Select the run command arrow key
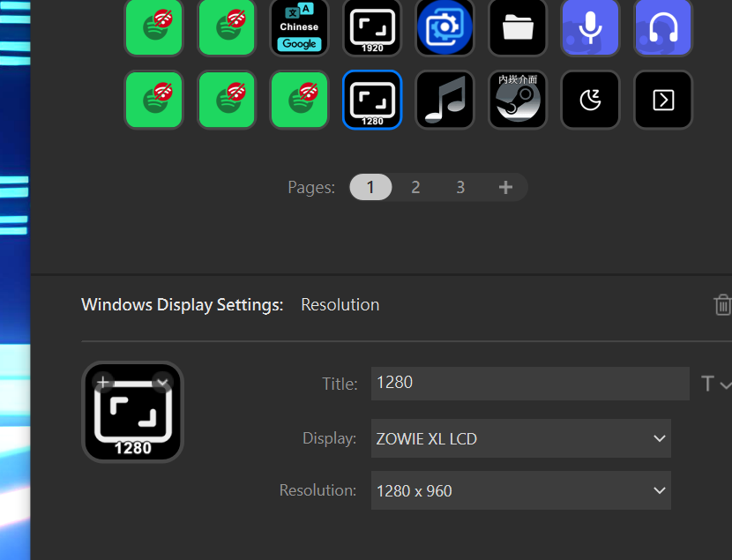 point(662,100)
